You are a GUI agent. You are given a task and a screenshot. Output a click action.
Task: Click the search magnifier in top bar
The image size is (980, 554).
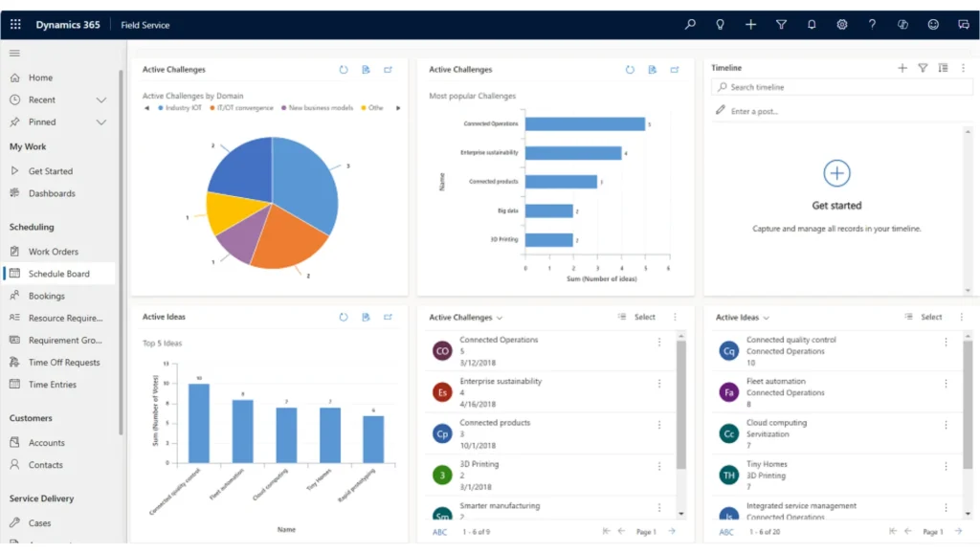[690, 25]
